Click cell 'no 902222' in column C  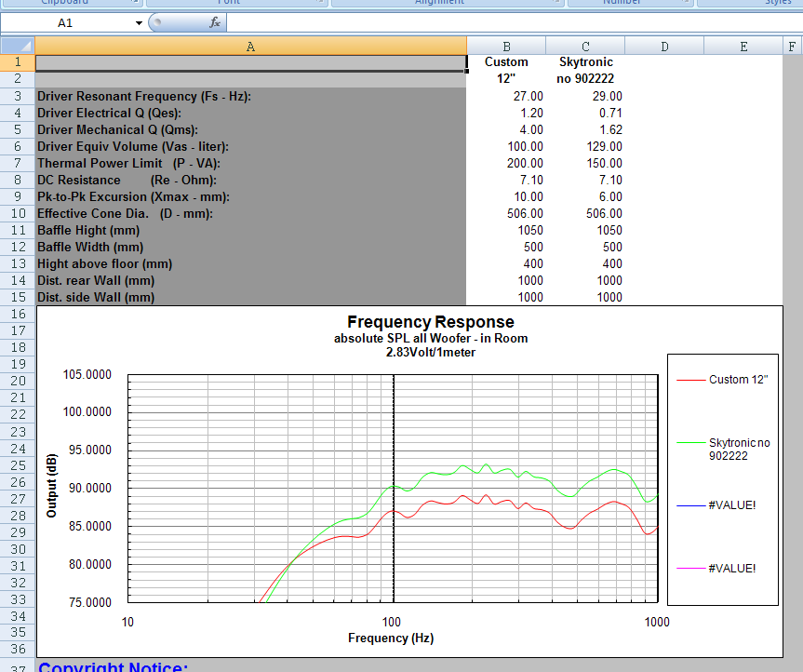tap(585, 79)
